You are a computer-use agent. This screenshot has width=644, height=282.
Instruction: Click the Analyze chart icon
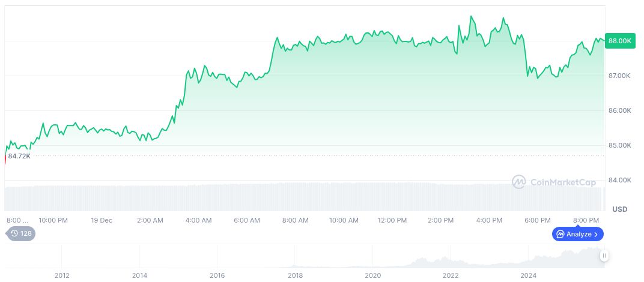click(x=560, y=234)
